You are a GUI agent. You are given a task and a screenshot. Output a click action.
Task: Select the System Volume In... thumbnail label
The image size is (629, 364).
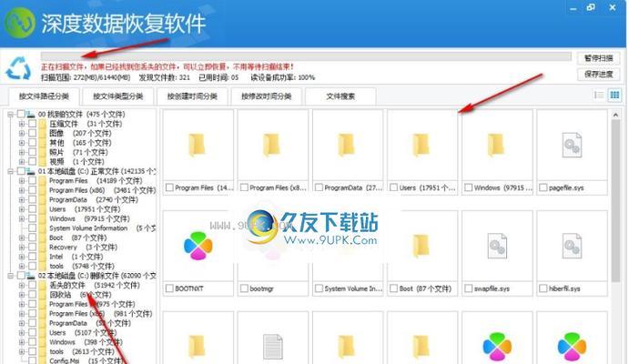(353, 288)
